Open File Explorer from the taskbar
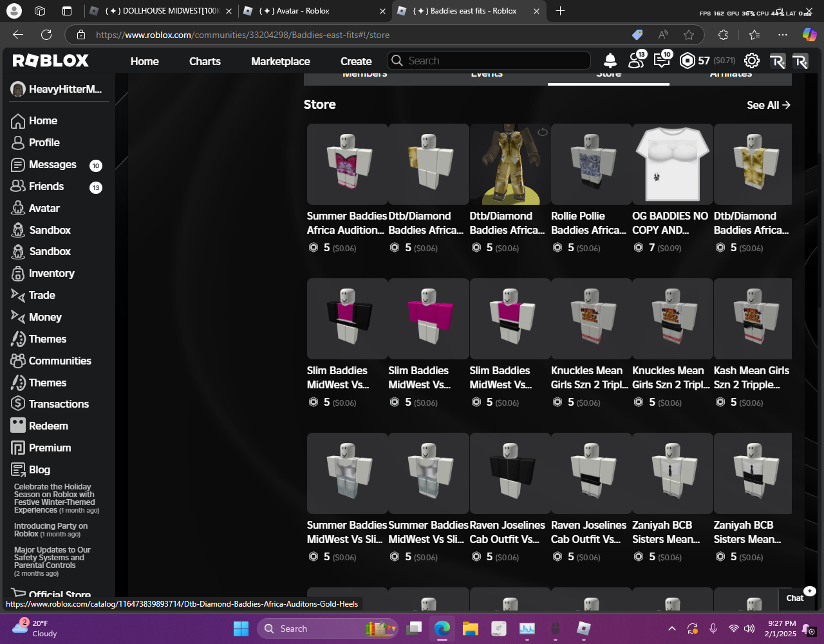 coord(471,629)
